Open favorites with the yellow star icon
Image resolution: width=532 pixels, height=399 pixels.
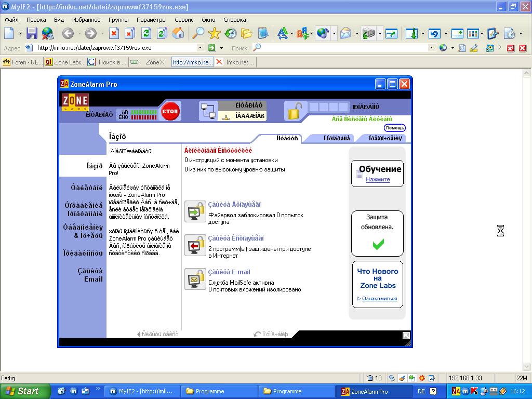click(x=215, y=33)
